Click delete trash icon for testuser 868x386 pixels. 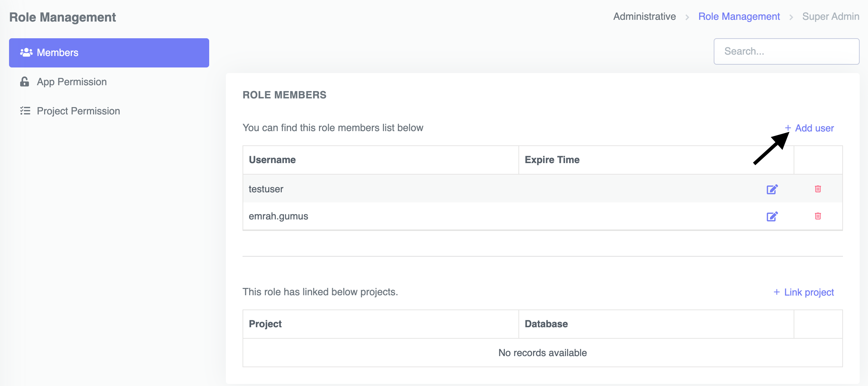(x=818, y=189)
